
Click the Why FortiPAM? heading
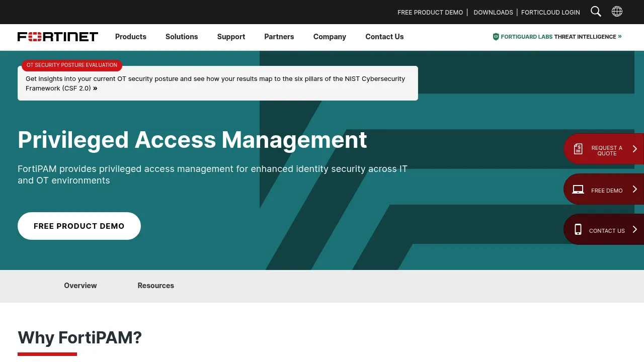click(x=80, y=337)
